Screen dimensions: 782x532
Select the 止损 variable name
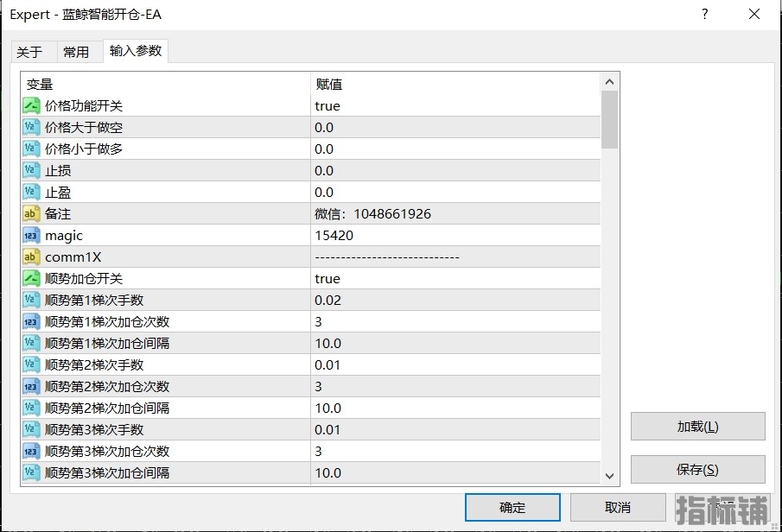[x=58, y=170]
